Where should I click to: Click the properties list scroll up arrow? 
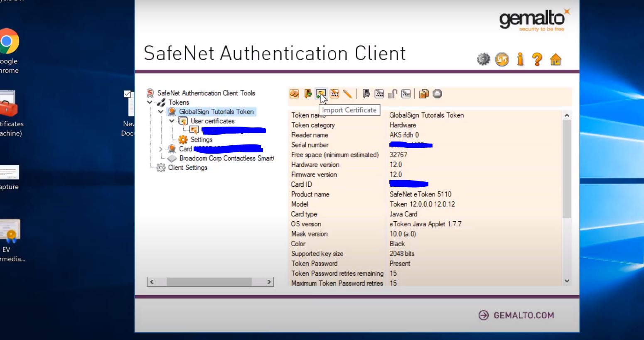[567, 115]
